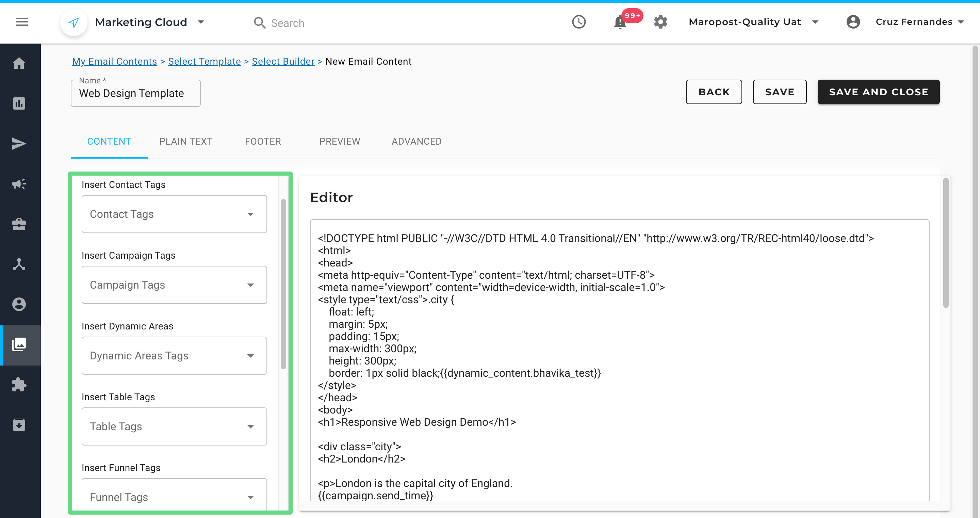980x518 pixels.
Task: Open the Maropost-Quality Uat account dropdown
Action: point(754,22)
